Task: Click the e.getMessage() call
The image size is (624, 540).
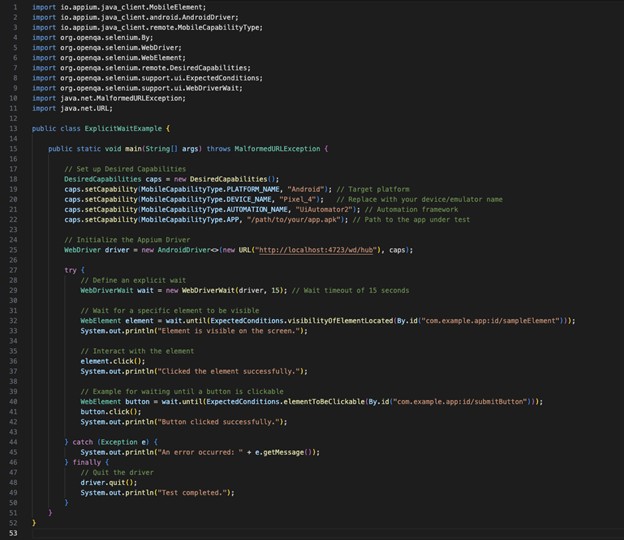Action: point(283,452)
